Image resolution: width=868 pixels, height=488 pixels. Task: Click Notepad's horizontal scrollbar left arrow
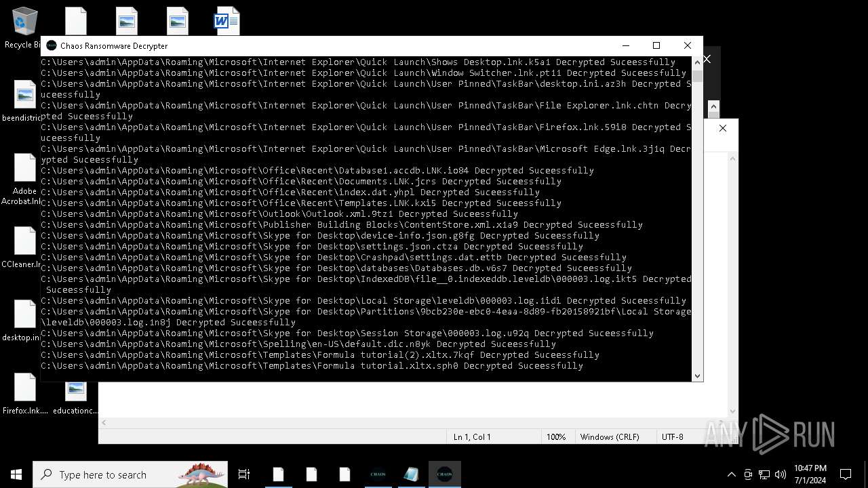pyautogui.click(x=104, y=422)
